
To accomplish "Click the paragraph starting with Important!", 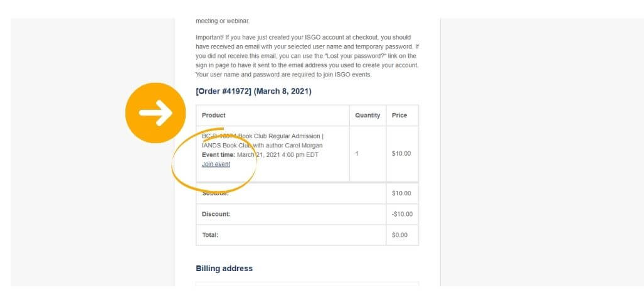I will 307,56.
